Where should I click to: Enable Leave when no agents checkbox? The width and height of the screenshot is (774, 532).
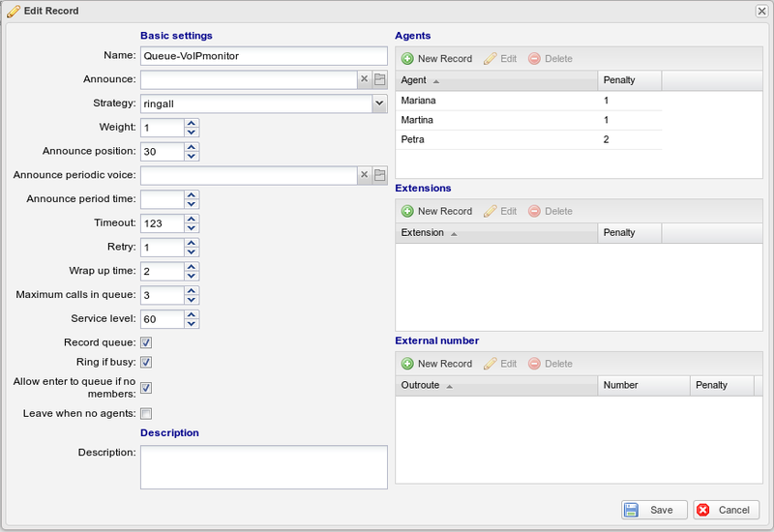(x=146, y=414)
